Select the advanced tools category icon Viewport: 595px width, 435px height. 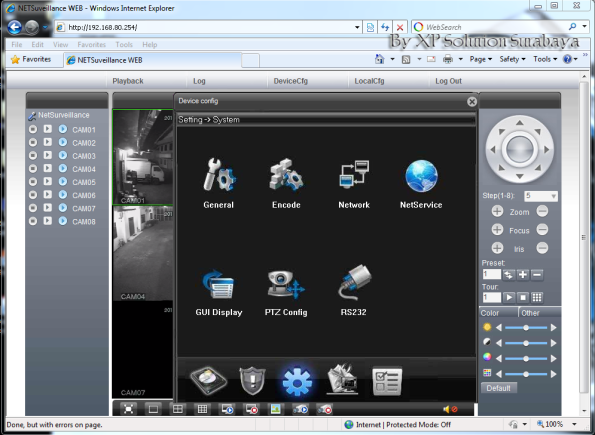(342, 379)
